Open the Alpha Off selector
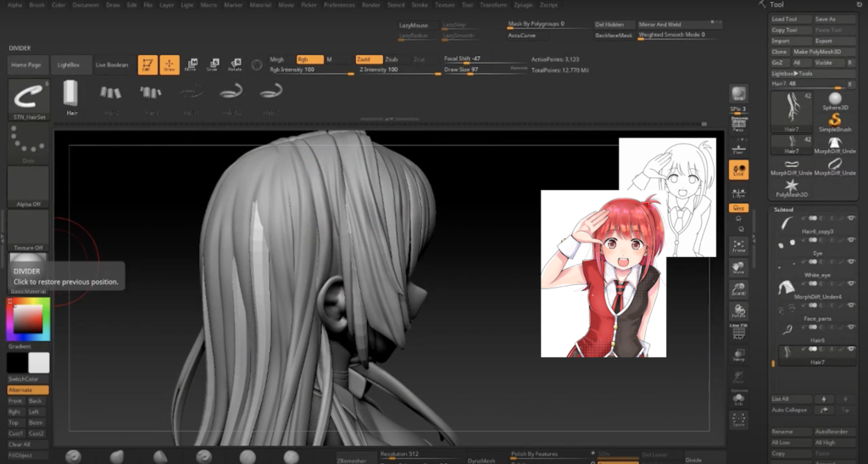This screenshot has height=464, width=868. click(28, 187)
